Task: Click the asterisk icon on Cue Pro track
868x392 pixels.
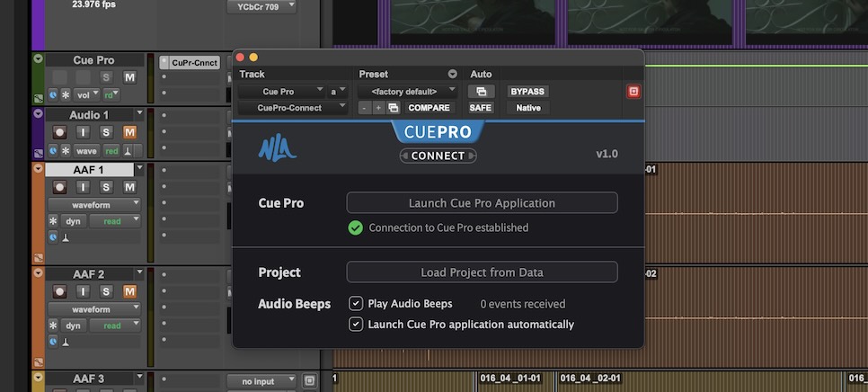Action: pos(66,94)
